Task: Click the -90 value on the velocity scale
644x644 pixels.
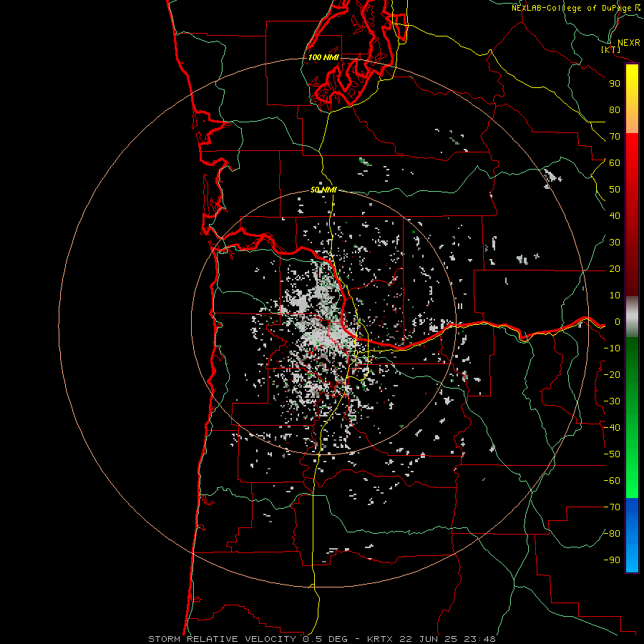Action: [612, 560]
